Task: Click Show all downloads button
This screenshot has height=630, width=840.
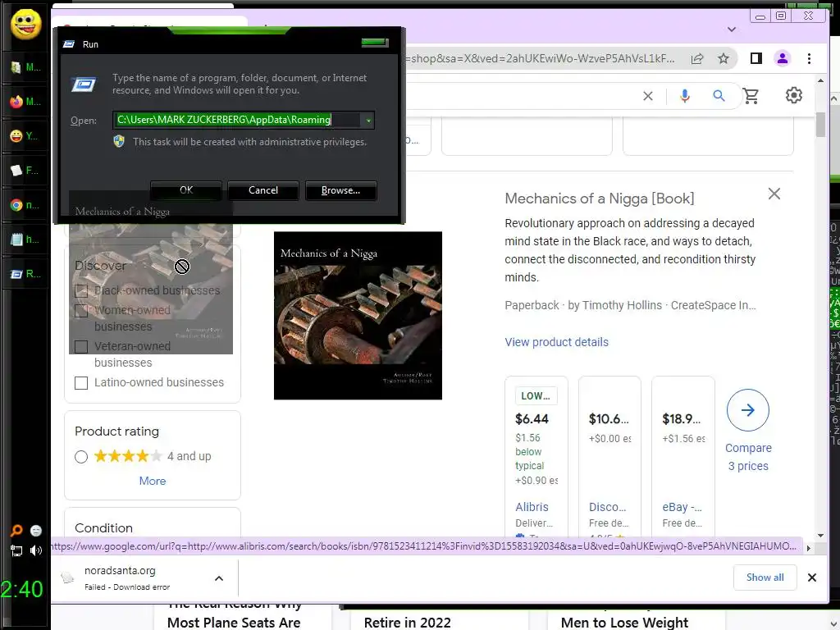Action: [x=765, y=577]
